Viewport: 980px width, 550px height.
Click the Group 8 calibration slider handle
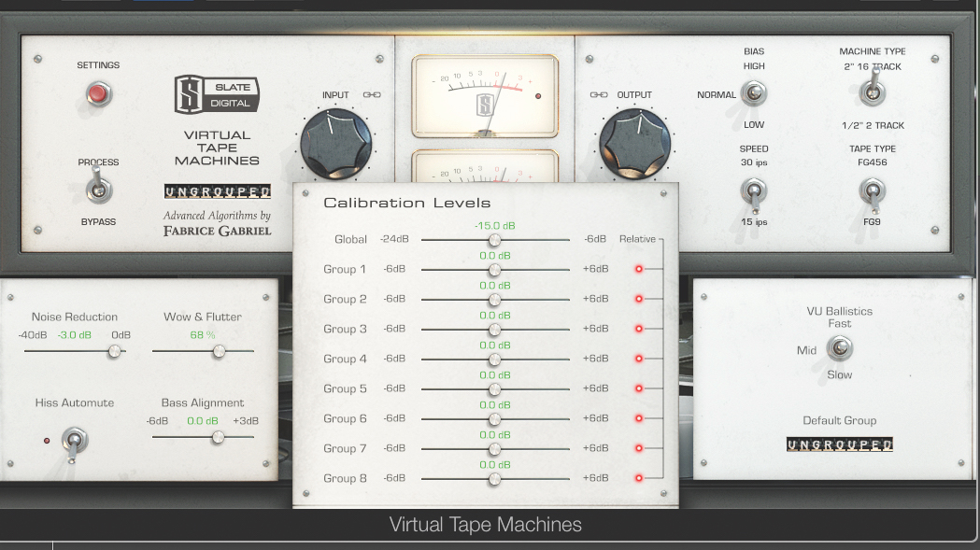point(494,479)
